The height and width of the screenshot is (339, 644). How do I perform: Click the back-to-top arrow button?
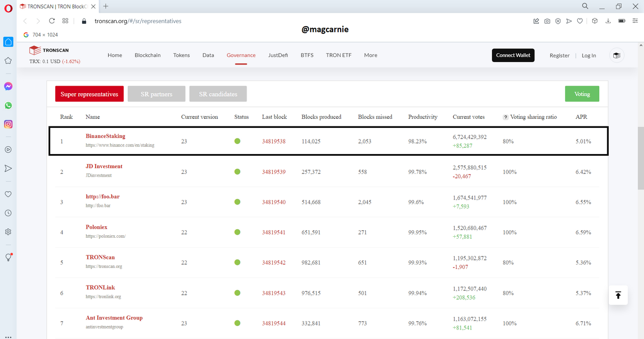point(618,295)
